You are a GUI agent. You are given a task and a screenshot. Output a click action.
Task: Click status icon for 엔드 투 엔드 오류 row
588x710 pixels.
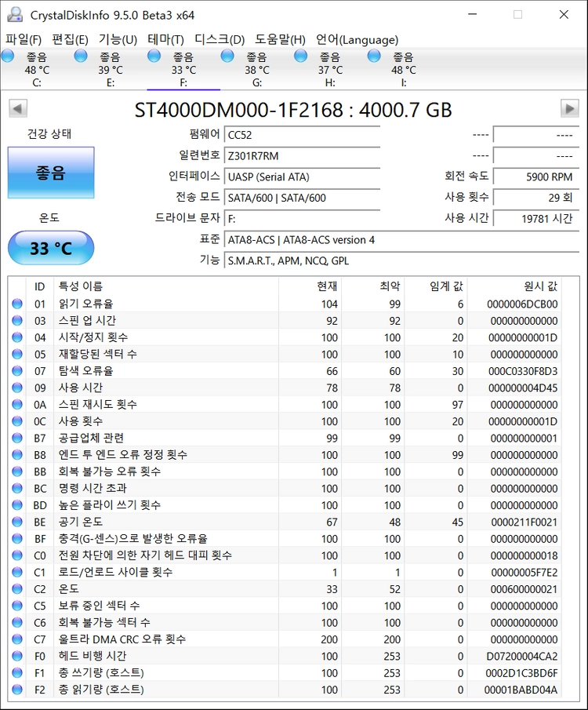pos(17,454)
